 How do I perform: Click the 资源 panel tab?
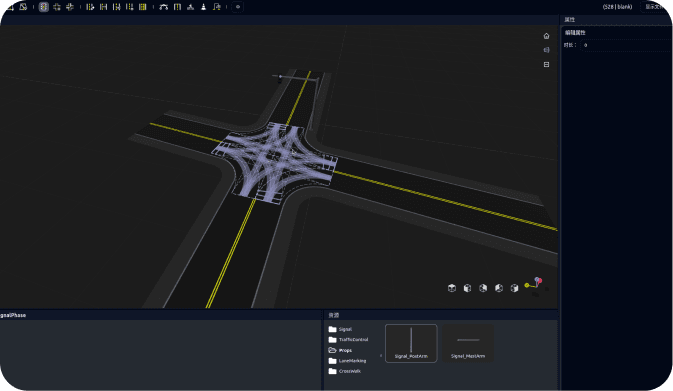(333, 315)
